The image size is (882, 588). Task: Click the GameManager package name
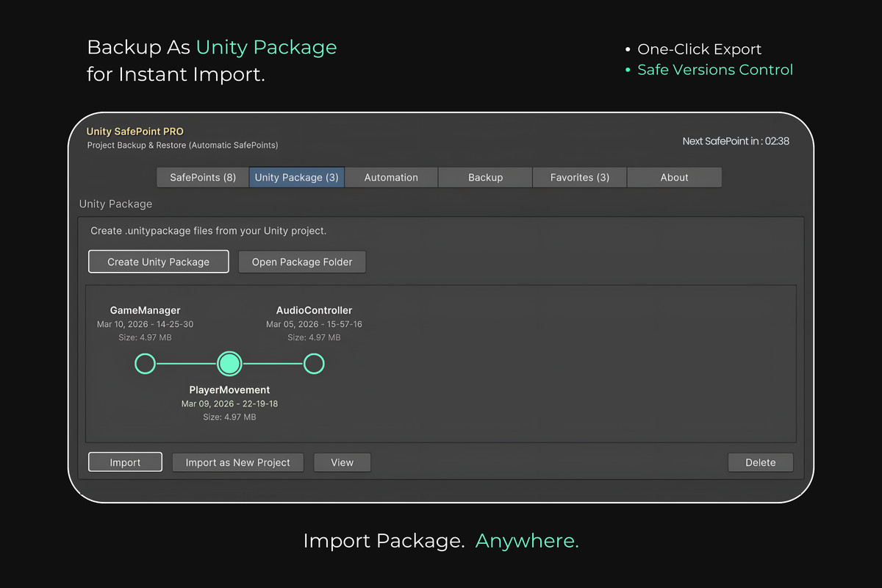[x=146, y=310]
